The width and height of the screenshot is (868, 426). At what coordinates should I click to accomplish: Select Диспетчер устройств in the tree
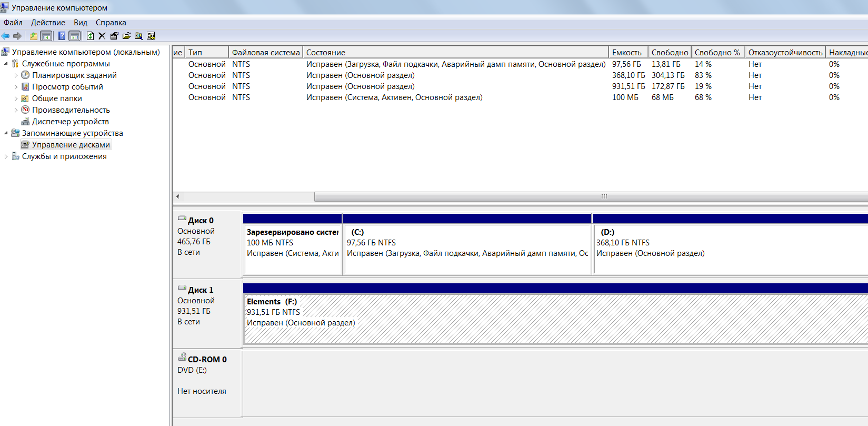tap(71, 122)
